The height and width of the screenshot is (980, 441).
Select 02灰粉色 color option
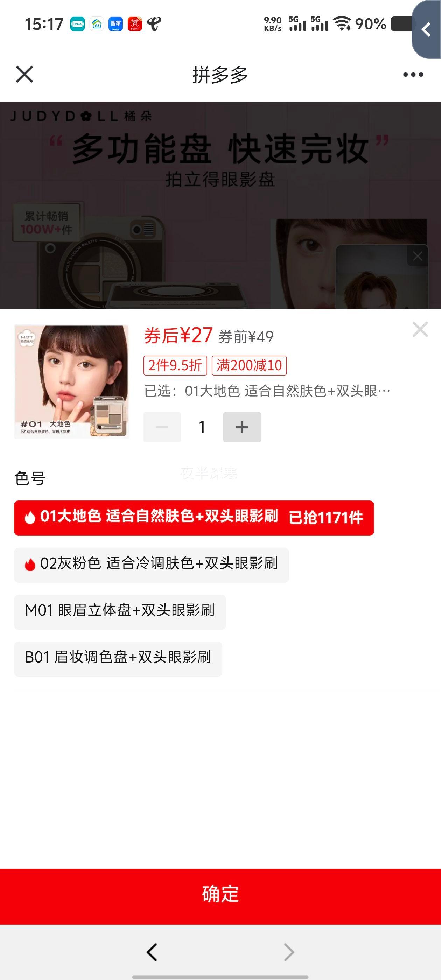click(152, 565)
